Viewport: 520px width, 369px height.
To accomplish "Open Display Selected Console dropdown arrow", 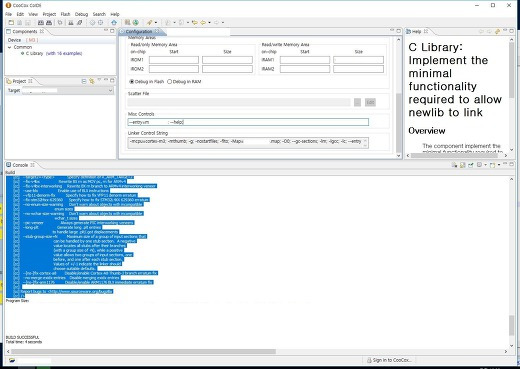I will [485, 165].
